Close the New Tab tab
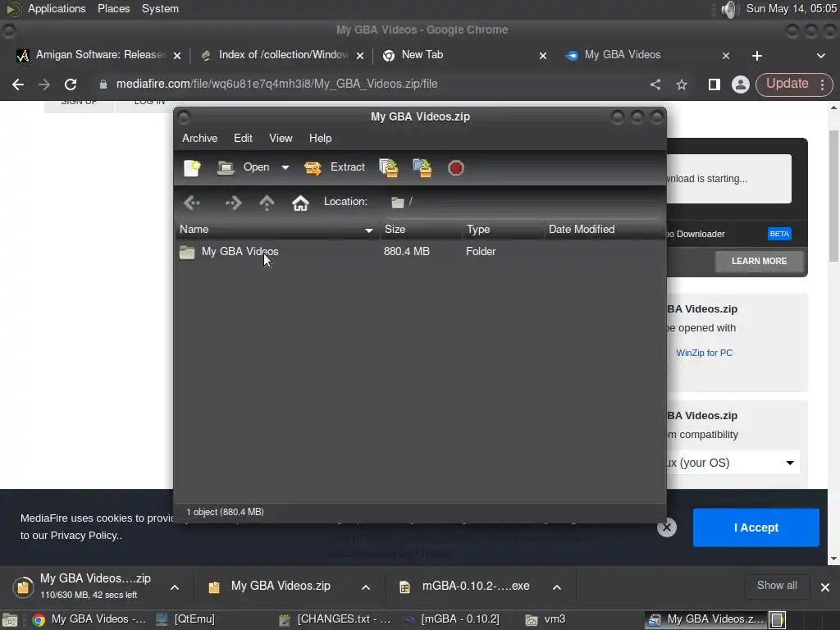Viewport: 840px width, 630px height. (543, 56)
